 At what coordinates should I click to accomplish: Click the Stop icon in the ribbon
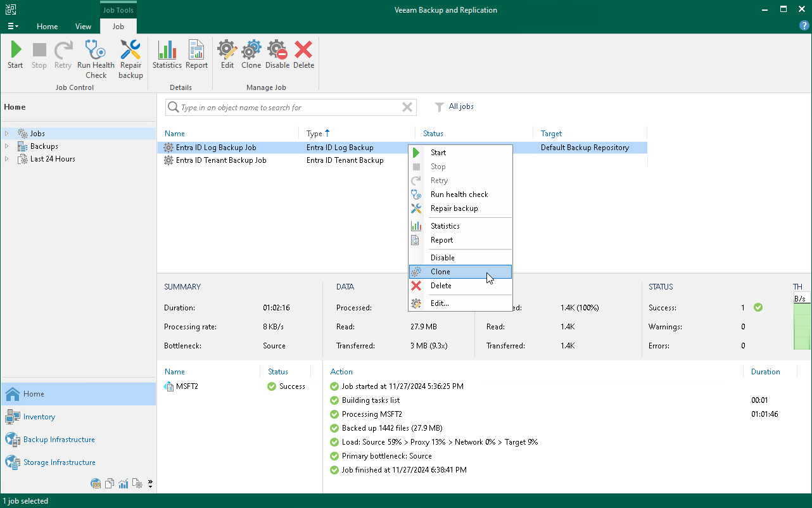tap(39, 49)
